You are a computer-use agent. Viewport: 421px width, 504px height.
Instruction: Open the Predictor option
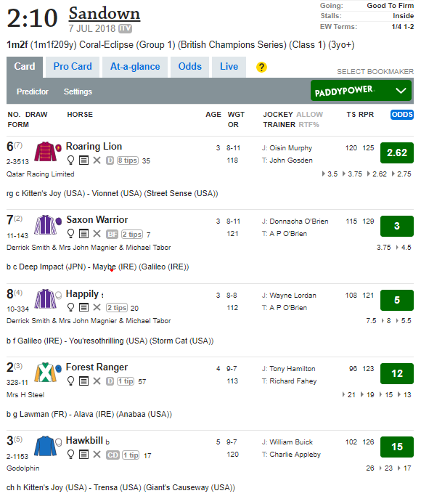pos(33,92)
